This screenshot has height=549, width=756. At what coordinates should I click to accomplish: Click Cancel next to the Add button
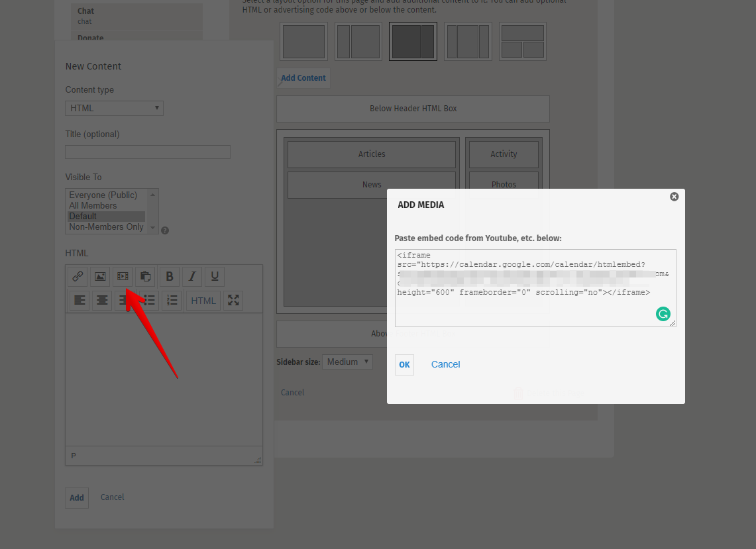click(x=113, y=497)
